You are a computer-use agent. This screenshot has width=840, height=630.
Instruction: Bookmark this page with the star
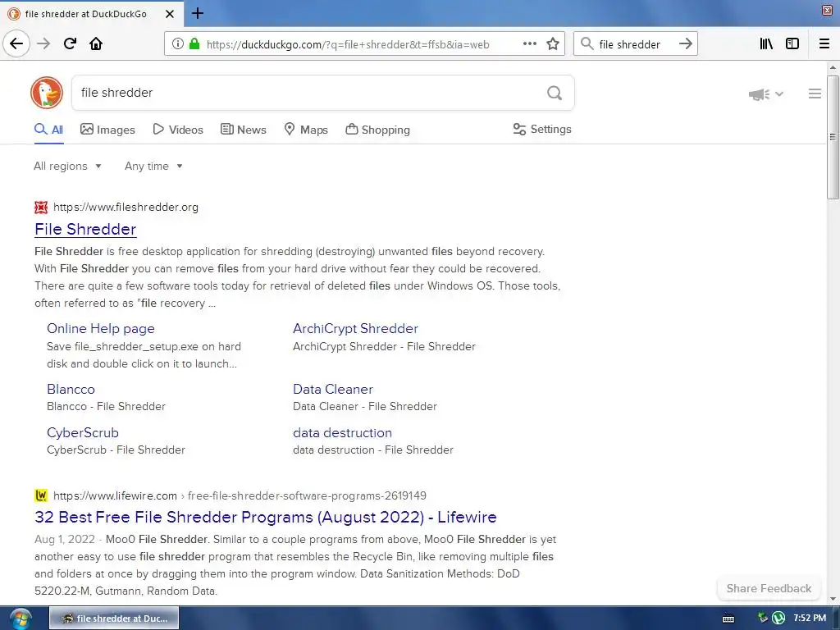click(553, 43)
